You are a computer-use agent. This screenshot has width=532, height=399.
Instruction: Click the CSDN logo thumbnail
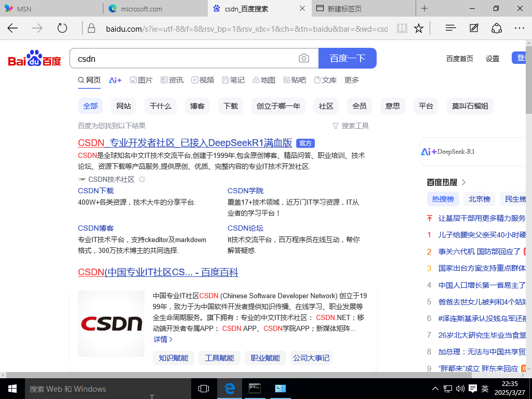tap(111, 323)
